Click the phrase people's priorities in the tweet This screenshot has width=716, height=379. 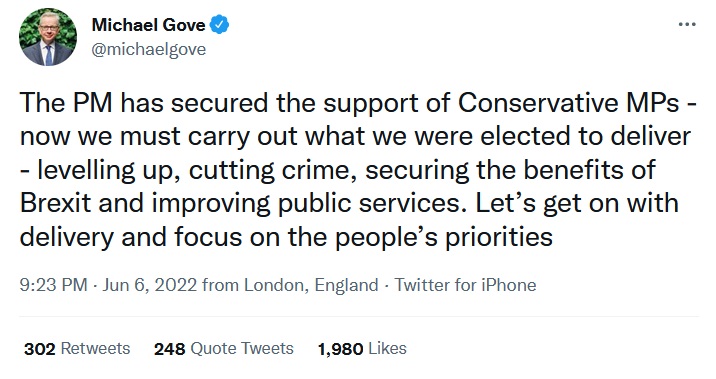pos(444,237)
